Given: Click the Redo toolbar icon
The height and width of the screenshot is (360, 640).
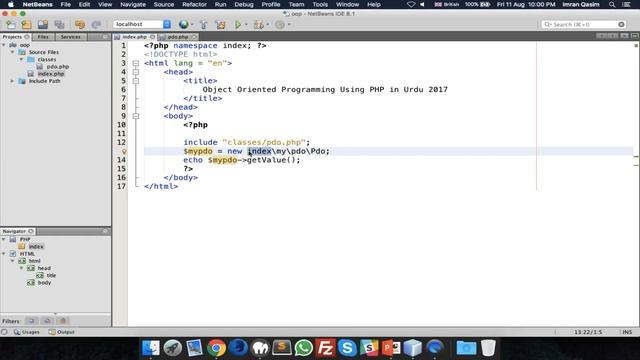Looking at the screenshot, I should tap(96, 24).
